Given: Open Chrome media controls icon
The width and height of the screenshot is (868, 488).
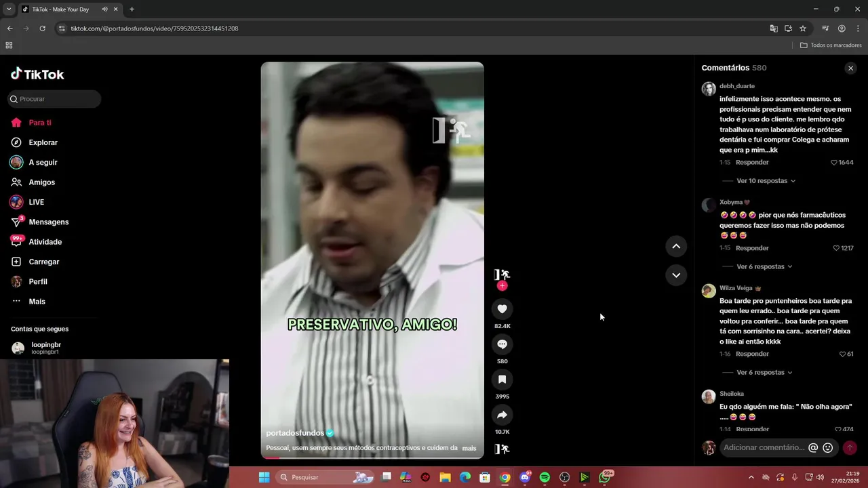Looking at the screenshot, I should point(825,28).
